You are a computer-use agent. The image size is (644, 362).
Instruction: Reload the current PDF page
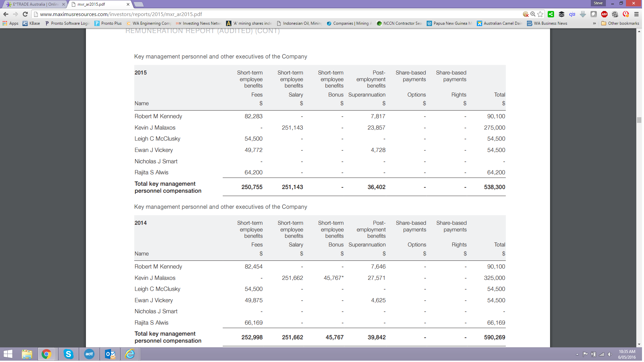pos(25,14)
